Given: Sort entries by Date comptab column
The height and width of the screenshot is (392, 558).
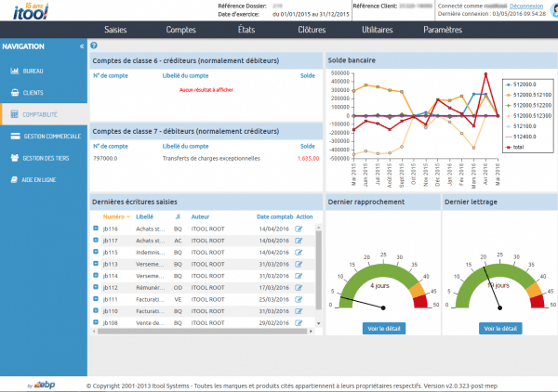Looking at the screenshot, I should point(275,217).
